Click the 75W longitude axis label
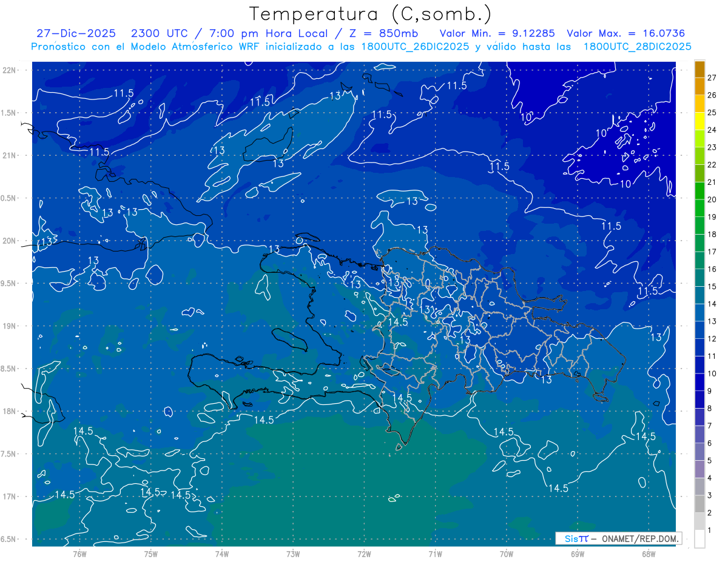This screenshot has width=728, height=562. tap(151, 554)
